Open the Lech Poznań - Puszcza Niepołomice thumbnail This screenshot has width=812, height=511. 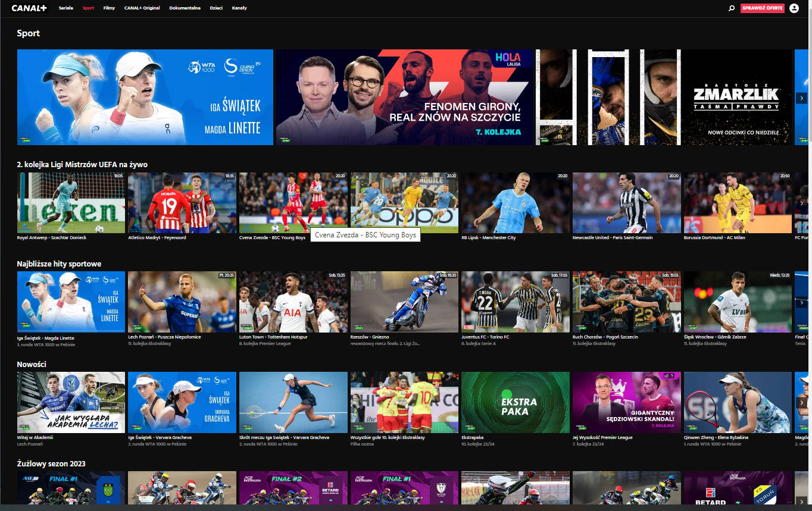click(x=182, y=302)
